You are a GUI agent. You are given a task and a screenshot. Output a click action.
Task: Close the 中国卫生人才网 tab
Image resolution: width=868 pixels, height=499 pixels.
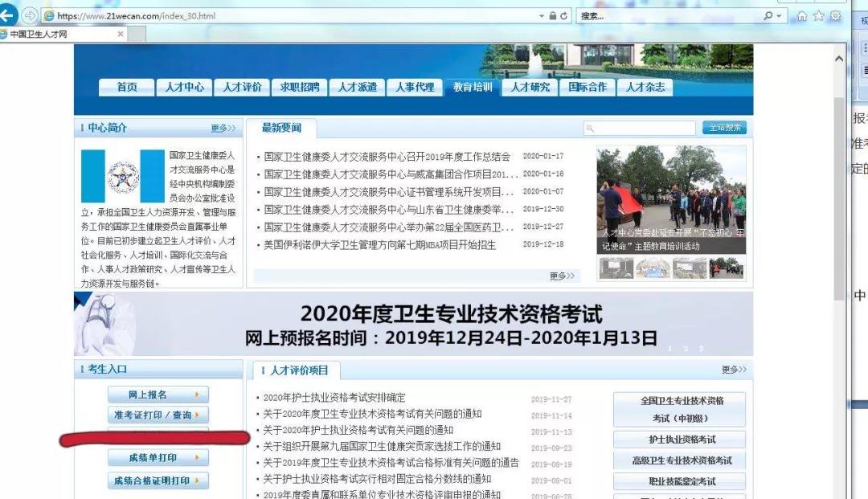tap(121, 34)
